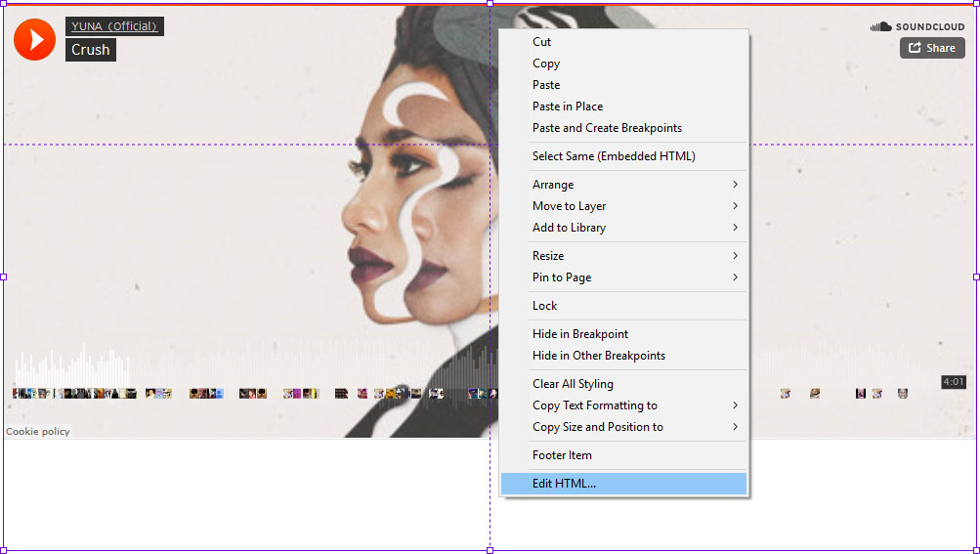980x554 pixels.
Task: Choose Paste and Create Breakpoints
Action: tap(623, 128)
